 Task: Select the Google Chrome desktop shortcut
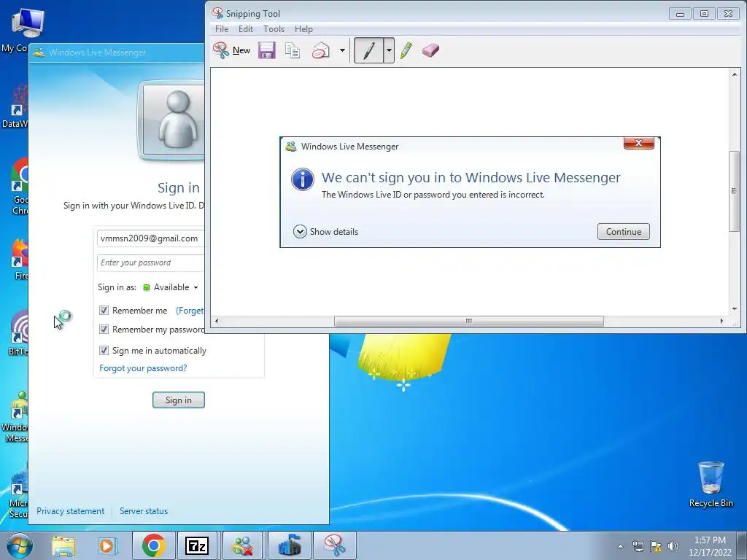[x=19, y=186]
